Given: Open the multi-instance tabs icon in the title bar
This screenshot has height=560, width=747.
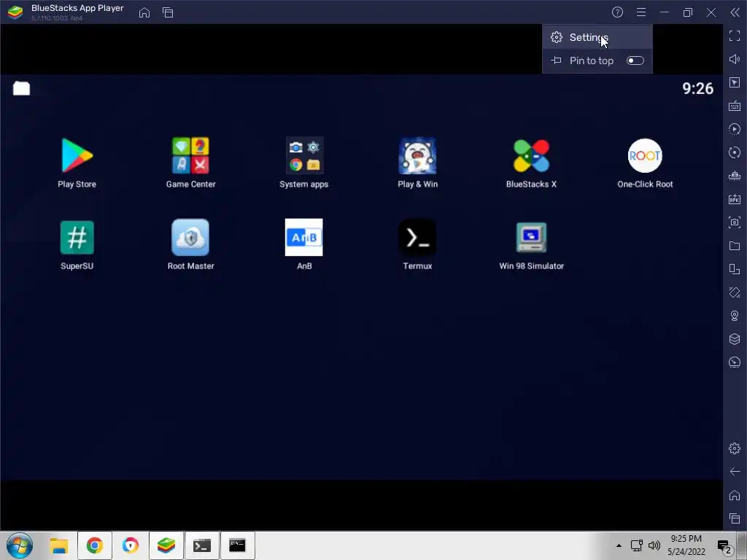Looking at the screenshot, I should coord(168,13).
